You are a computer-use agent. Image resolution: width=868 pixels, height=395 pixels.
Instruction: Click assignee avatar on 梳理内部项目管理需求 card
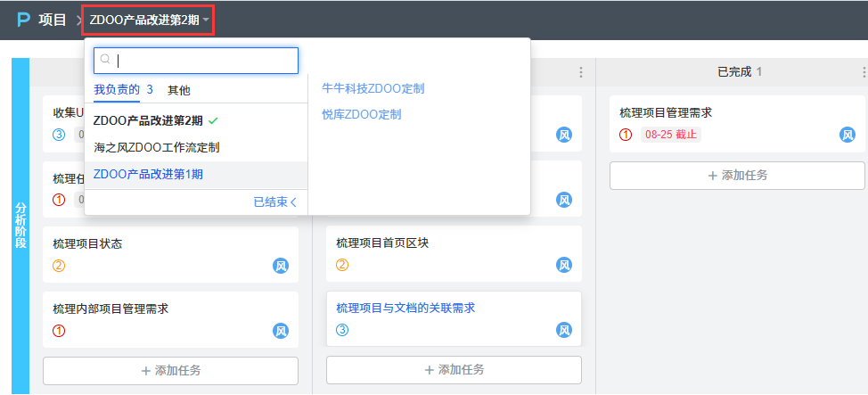281,331
